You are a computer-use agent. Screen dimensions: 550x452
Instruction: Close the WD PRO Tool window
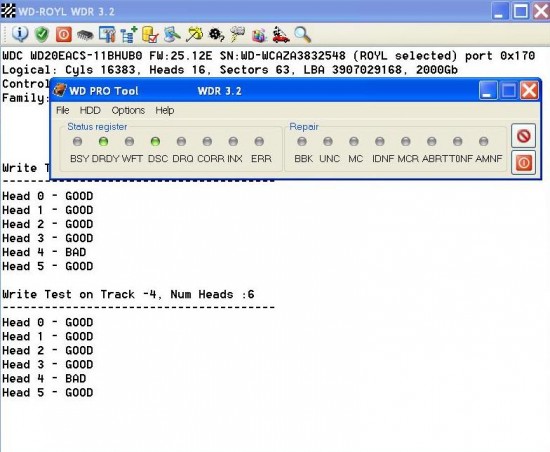click(x=529, y=91)
